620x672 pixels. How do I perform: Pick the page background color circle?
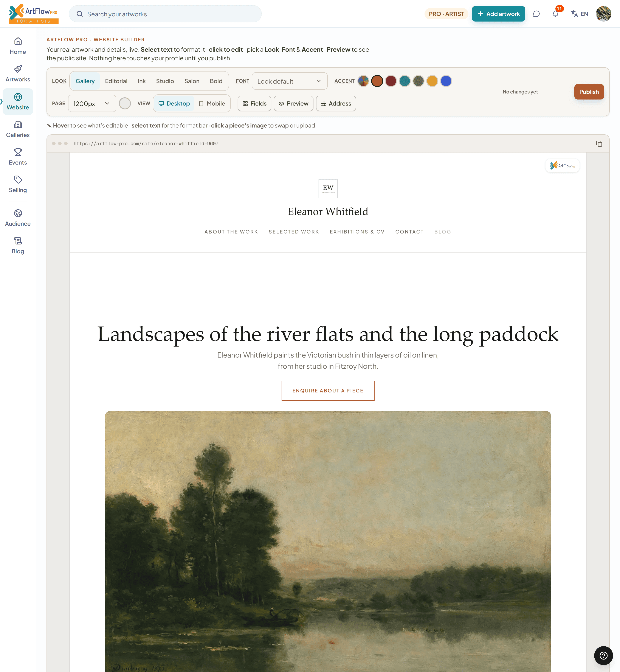click(125, 103)
